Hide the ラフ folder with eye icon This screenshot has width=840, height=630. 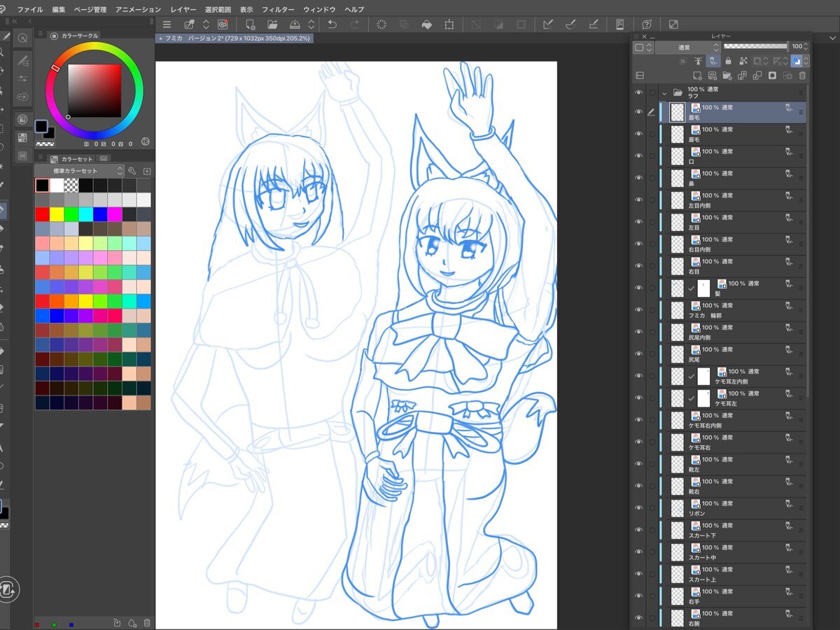click(x=638, y=92)
